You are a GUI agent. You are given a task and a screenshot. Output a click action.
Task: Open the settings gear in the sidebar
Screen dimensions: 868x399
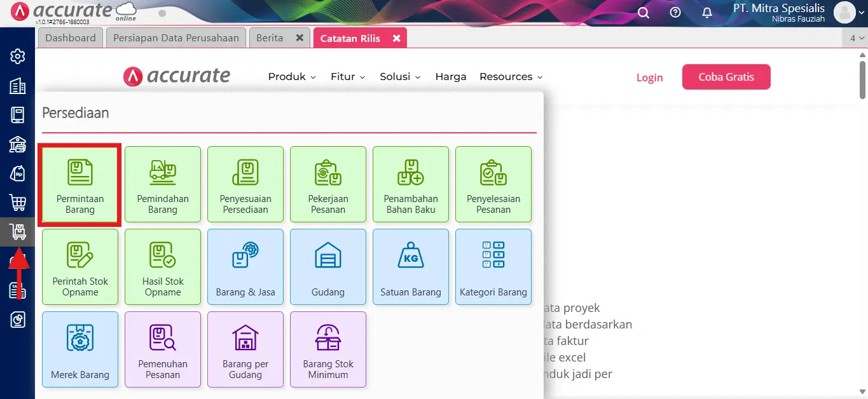tap(17, 56)
